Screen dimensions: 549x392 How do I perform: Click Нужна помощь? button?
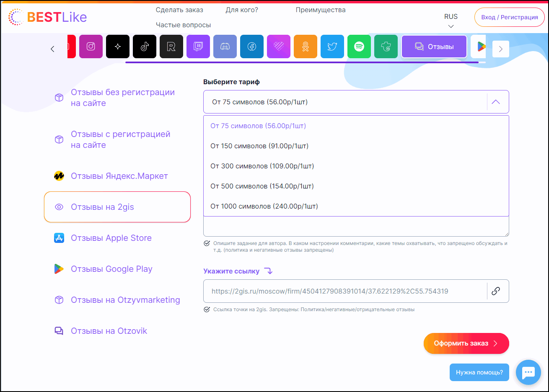(479, 372)
